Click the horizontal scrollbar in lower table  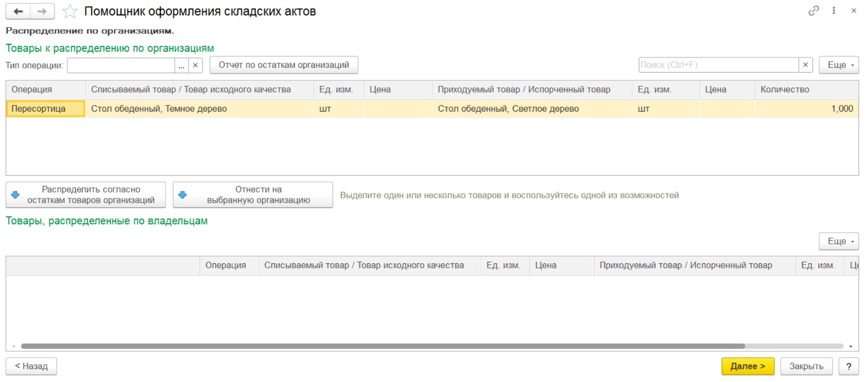[383, 347]
